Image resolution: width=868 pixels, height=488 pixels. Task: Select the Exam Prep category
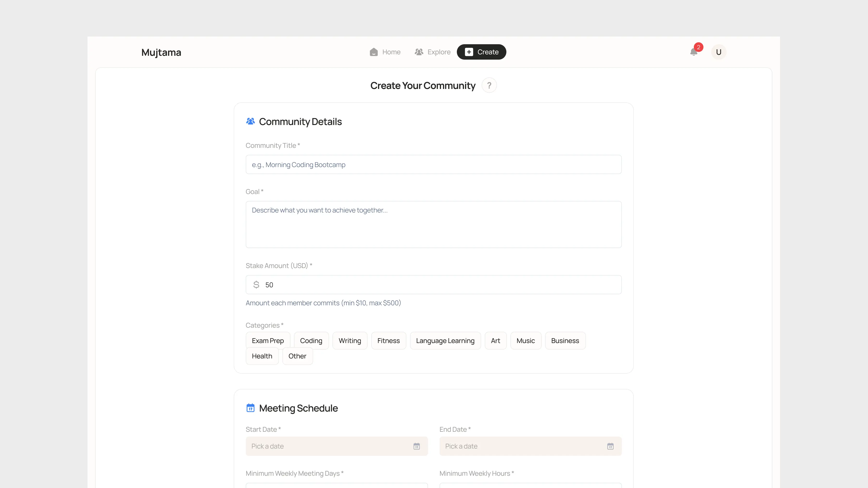click(x=268, y=341)
